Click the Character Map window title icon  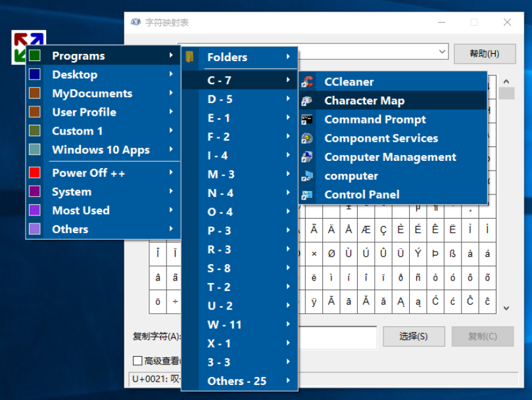coord(135,22)
